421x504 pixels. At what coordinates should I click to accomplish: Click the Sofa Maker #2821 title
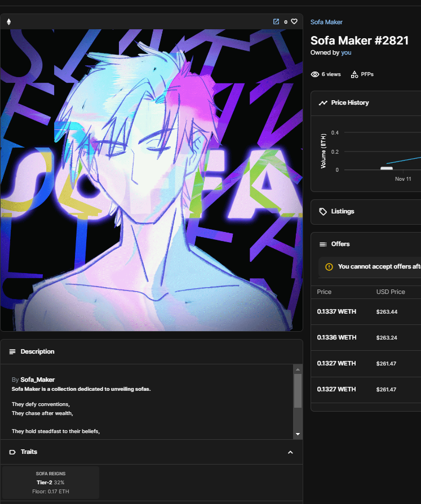click(360, 41)
